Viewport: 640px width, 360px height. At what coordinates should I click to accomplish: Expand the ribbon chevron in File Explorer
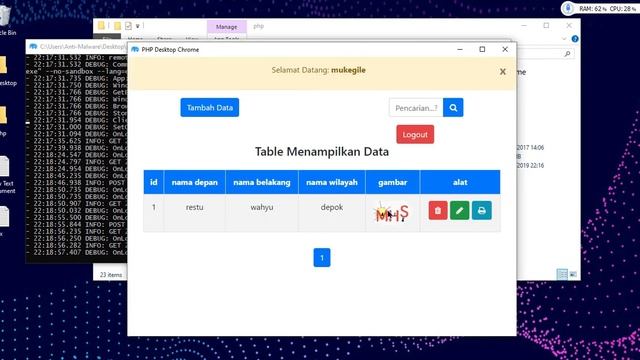tap(564, 39)
